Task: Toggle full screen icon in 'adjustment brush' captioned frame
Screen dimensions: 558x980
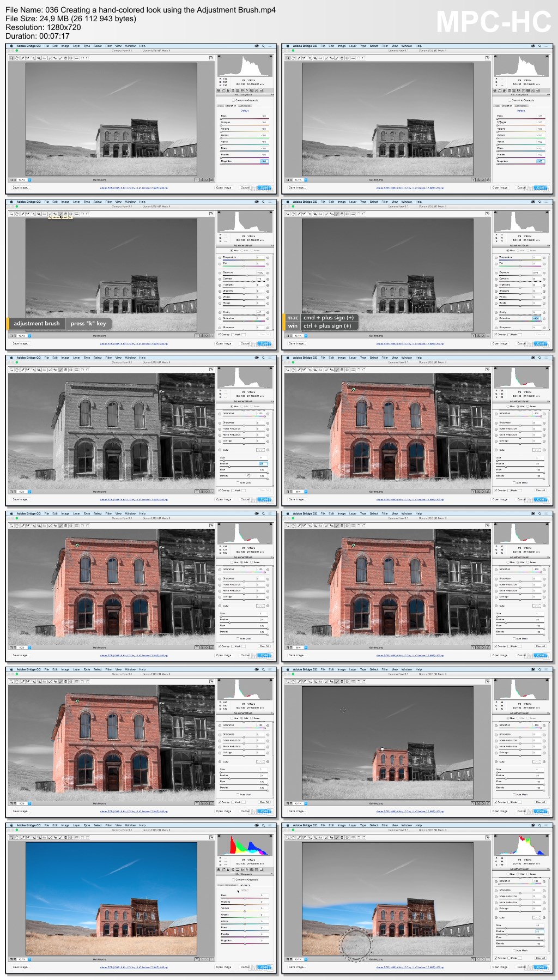Action: (x=211, y=214)
